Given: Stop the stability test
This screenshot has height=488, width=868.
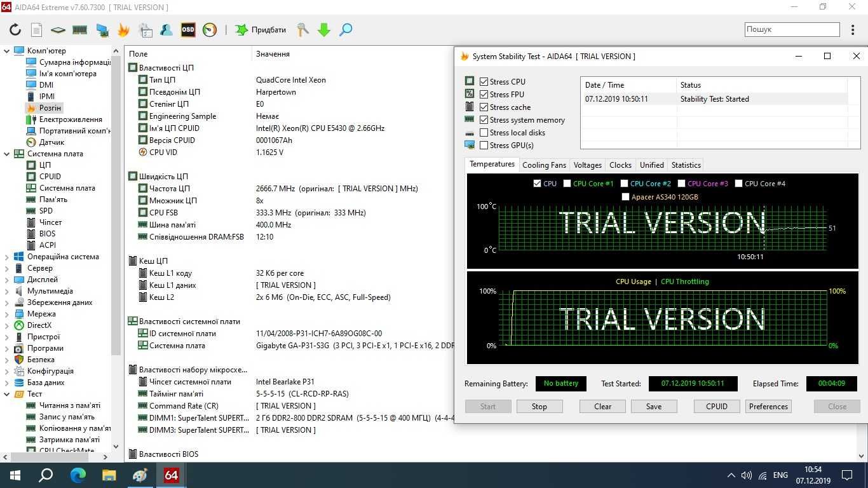Looking at the screenshot, I should pos(539,407).
